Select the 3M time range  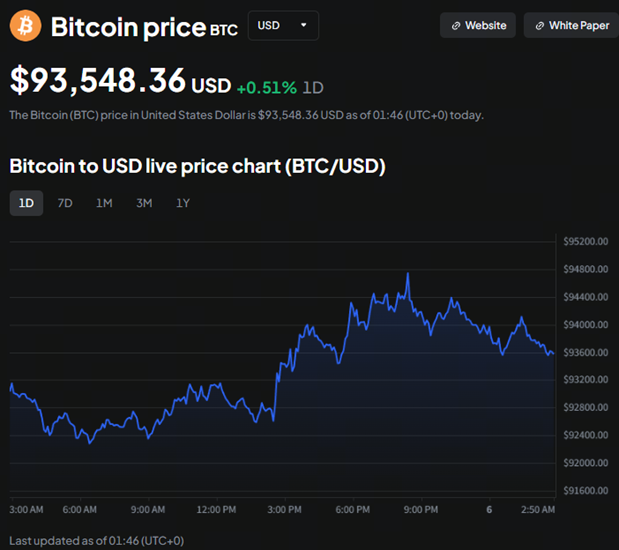point(144,203)
